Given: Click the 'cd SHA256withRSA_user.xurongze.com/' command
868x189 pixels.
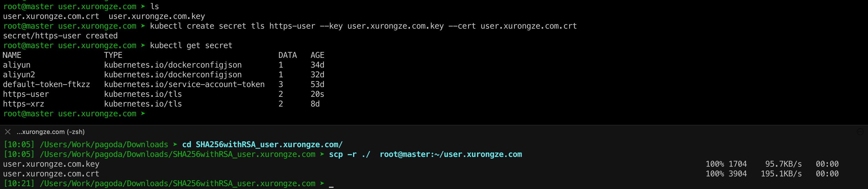Looking at the screenshot, I should (262, 145).
